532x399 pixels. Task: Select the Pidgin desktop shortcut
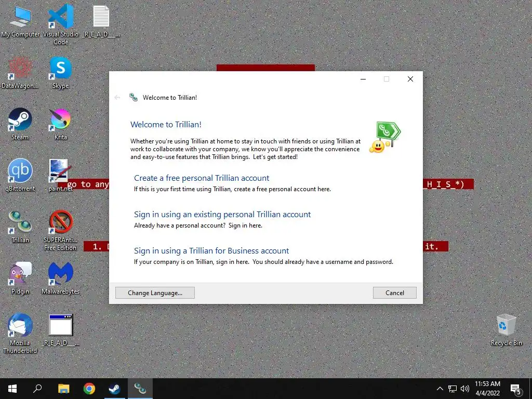(x=20, y=278)
